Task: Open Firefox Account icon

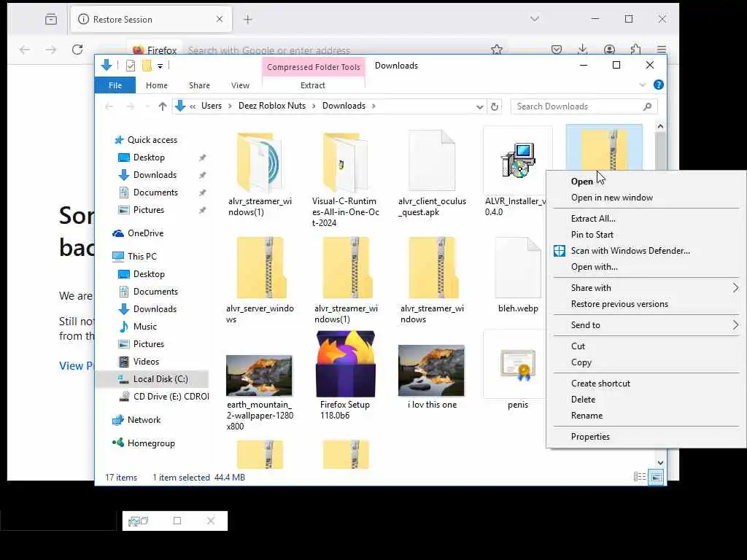Action: [x=609, y=50]
